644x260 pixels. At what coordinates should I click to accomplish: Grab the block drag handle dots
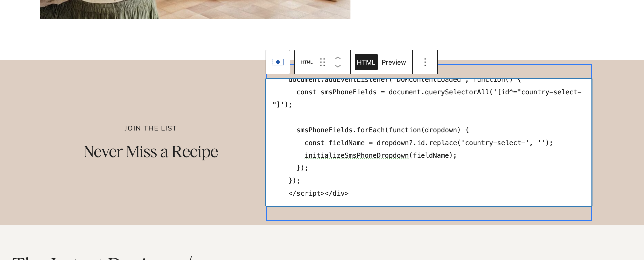[323, 62]
